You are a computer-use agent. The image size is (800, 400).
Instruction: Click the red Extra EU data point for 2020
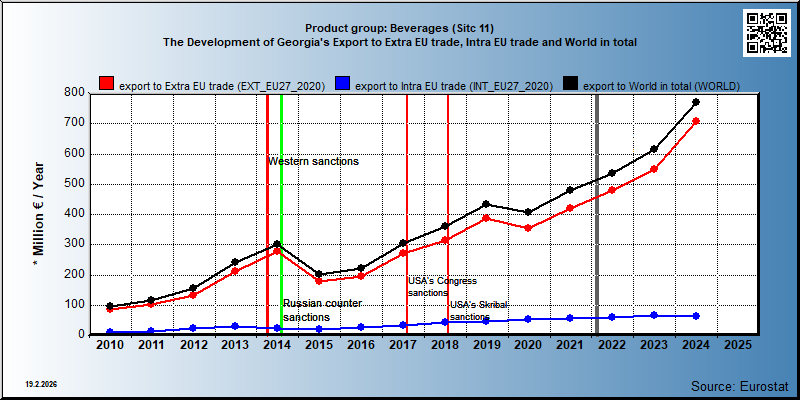pyautogui.click(x=528, y=228)
